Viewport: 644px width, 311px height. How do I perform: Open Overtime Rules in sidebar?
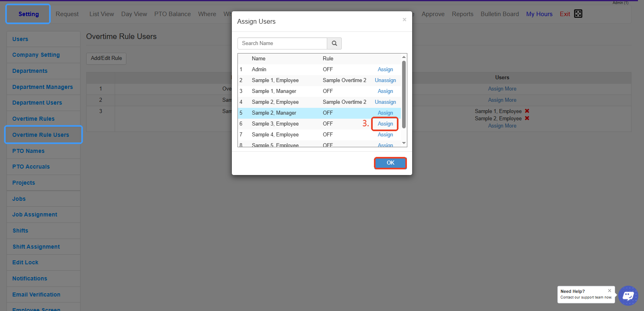33,119
